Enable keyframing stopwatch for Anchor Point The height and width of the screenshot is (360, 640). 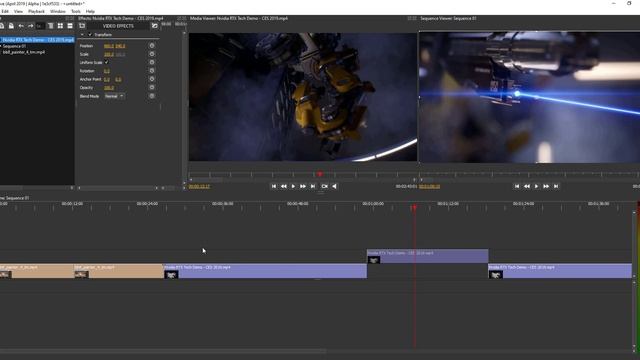click(x=152, y=79)
